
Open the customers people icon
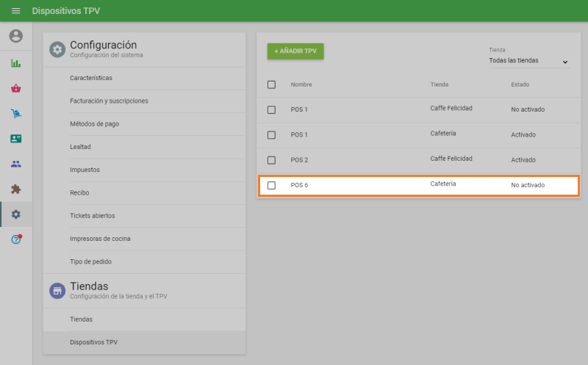pos(15,164)
